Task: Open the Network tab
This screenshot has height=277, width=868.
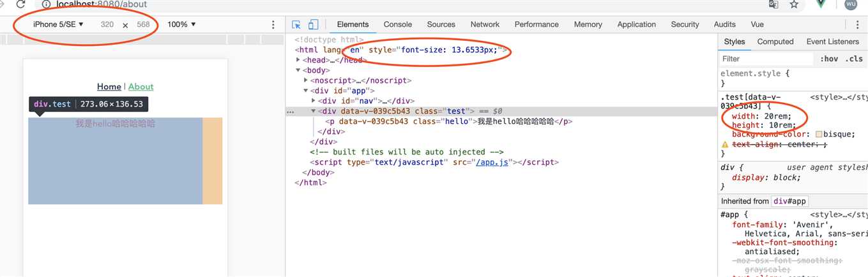Action: pyautogui.click(x=485, y=24)
